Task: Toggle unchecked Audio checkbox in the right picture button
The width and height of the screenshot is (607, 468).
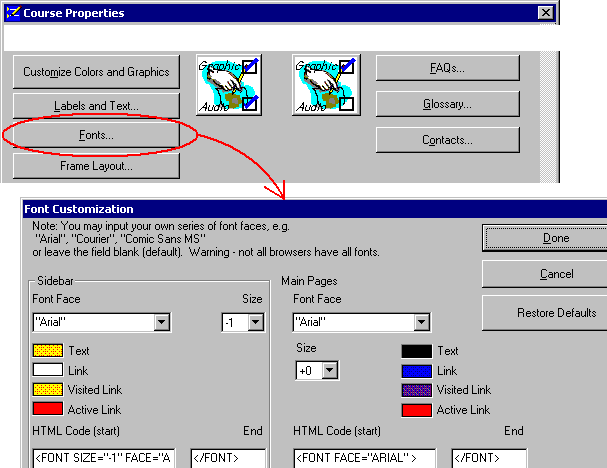Action: (x=346, y=103)
